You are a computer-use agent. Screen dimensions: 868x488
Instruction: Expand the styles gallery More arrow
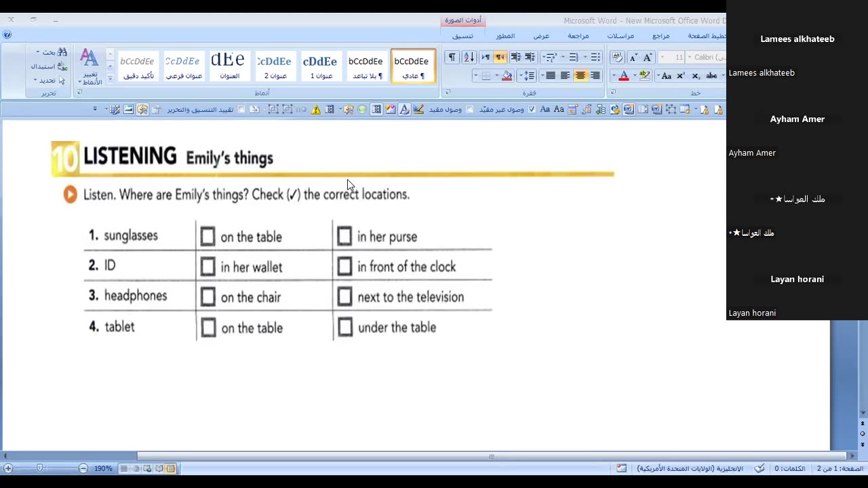click(110, 81)
